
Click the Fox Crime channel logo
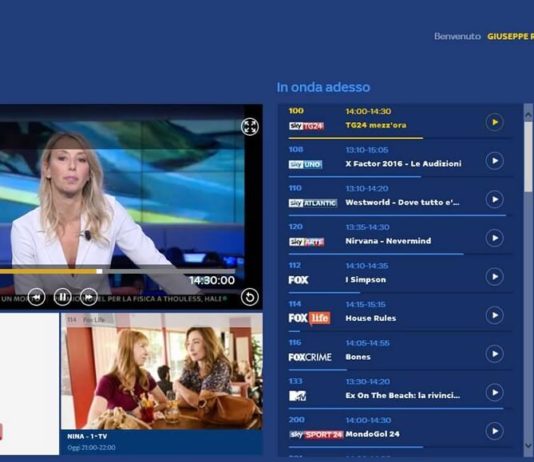click(310, 357)
